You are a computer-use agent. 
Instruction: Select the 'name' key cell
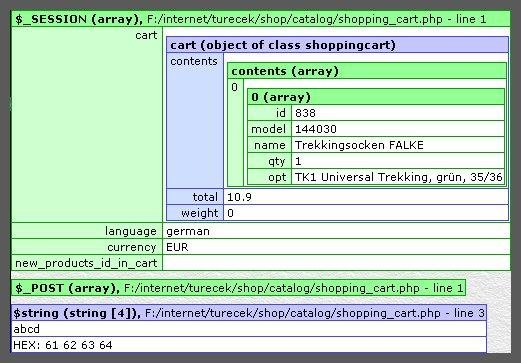[270, 145]
